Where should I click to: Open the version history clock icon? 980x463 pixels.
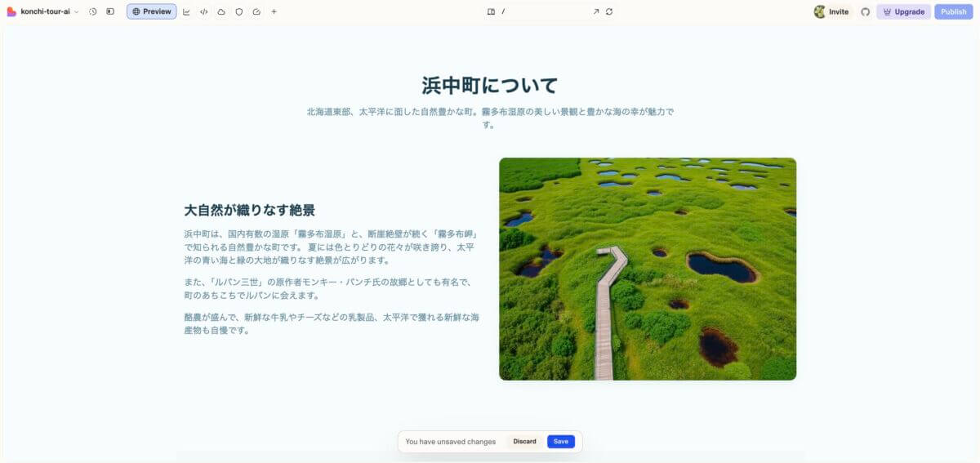point(93,11)
